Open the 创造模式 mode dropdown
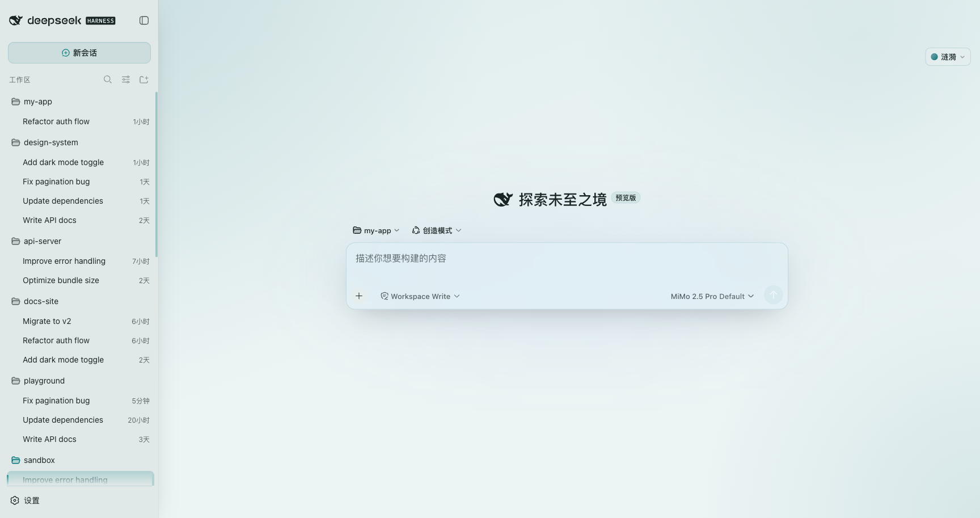980x518 pixels. click(x=437, y=230)
